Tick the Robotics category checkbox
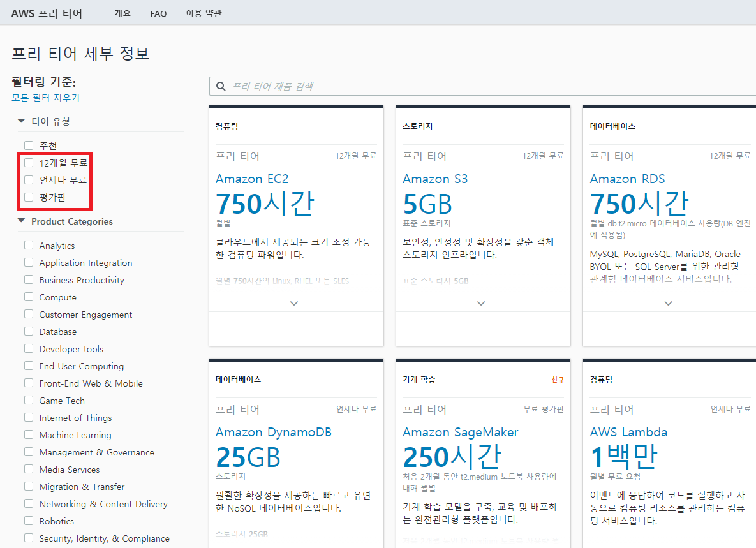The image size is (756, 548). coord(29,521)
